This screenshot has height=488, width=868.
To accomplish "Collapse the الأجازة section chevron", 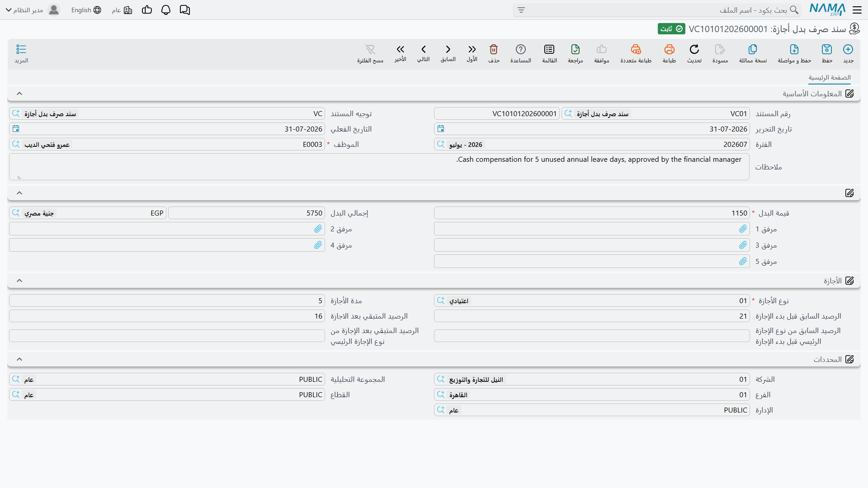I will 19,281.
